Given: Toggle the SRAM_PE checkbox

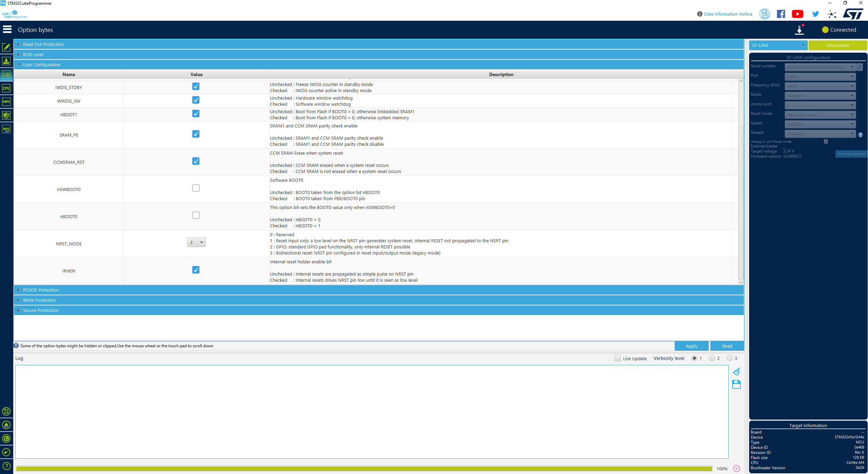Looking at the screenshot, I should click(196, 134).
